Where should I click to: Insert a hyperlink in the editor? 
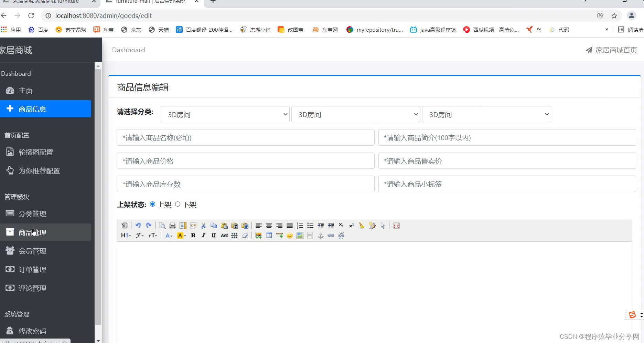331,236
